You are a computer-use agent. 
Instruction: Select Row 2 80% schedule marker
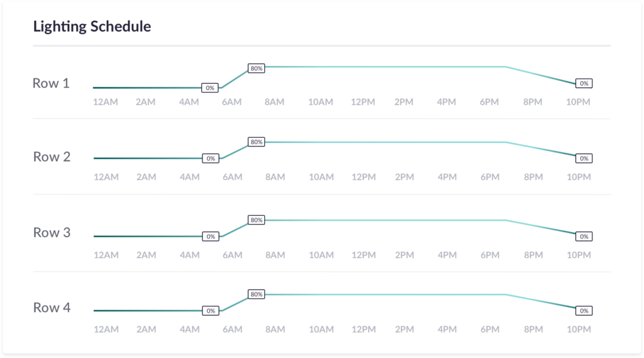257,142
